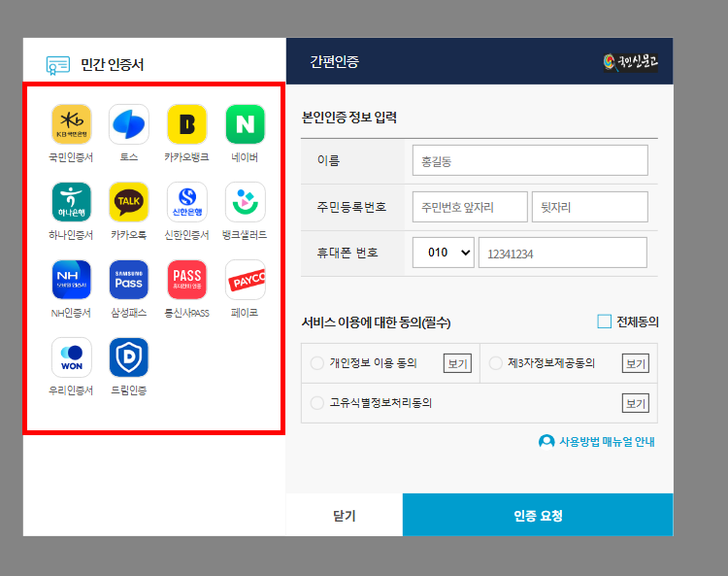Select the 하나인증서 icon

coord(71,202)
